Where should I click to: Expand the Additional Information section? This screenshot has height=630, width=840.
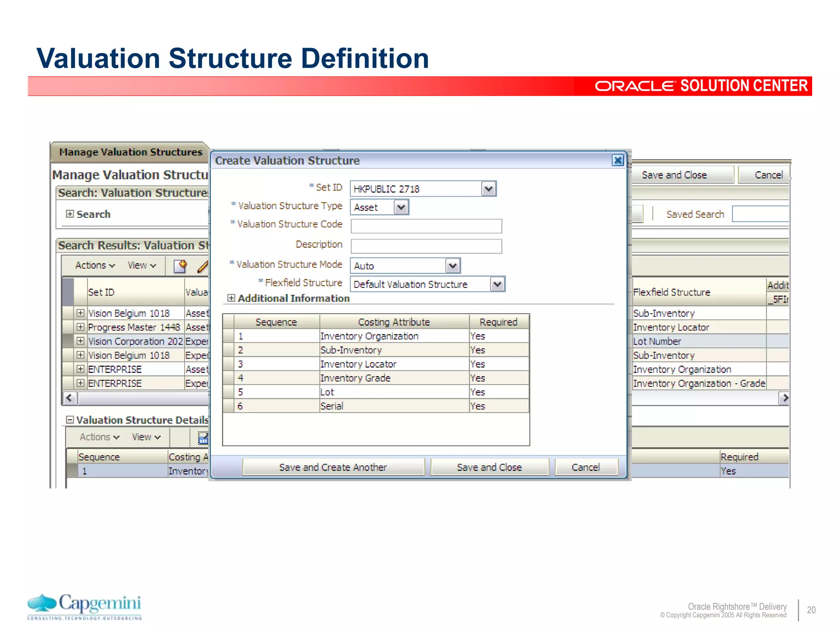(x=231, y=298)
